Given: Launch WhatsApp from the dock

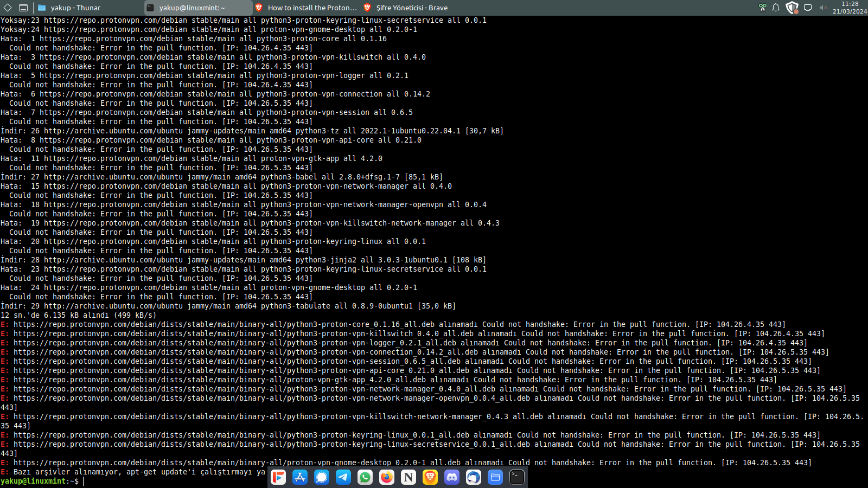Looking at the screenshot, I should tap(365, 477).
